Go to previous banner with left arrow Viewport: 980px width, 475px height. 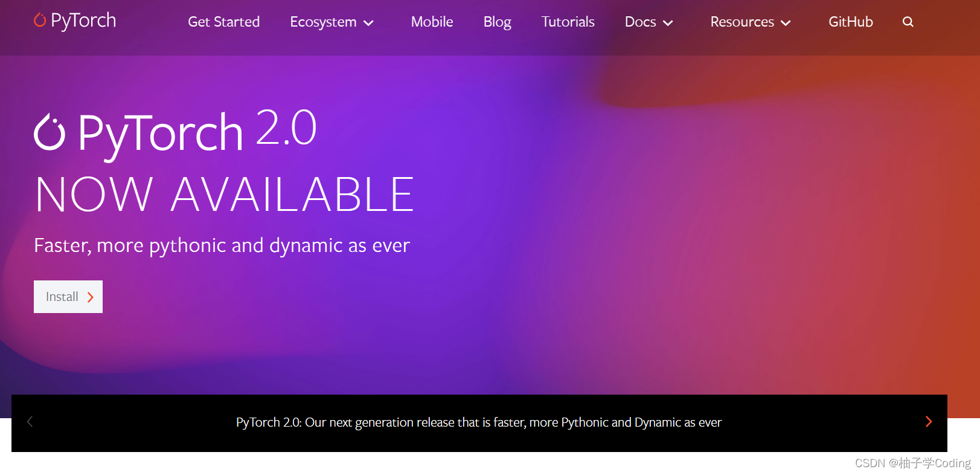30,421
